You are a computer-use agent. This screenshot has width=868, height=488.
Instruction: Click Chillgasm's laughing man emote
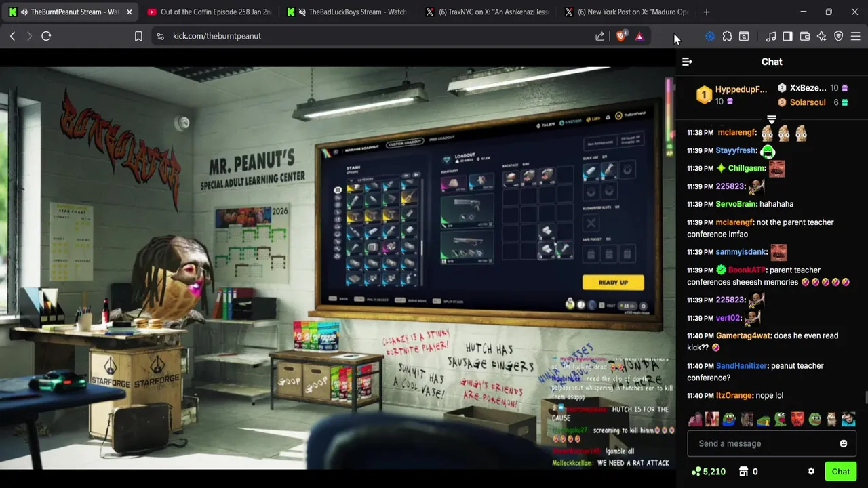coord(776,168)
